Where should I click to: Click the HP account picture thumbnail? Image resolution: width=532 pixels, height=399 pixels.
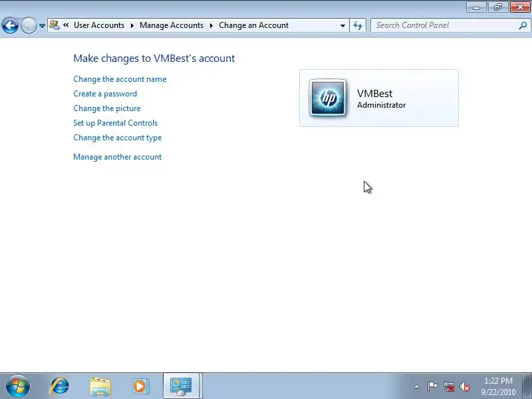[x=328, y=98]
